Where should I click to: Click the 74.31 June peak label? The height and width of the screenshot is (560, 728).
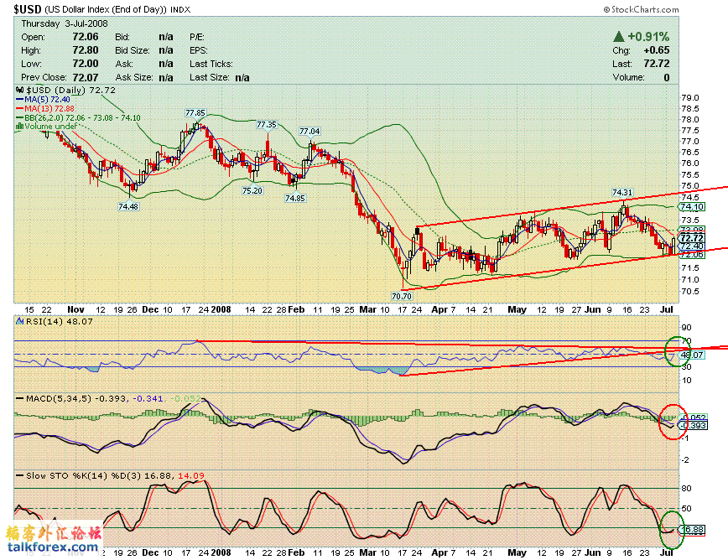[x=622, y=192]
